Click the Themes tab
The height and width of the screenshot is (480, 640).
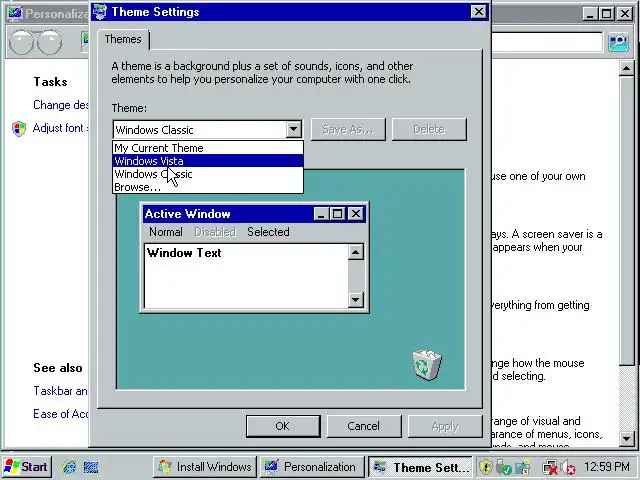click(123, 39)
